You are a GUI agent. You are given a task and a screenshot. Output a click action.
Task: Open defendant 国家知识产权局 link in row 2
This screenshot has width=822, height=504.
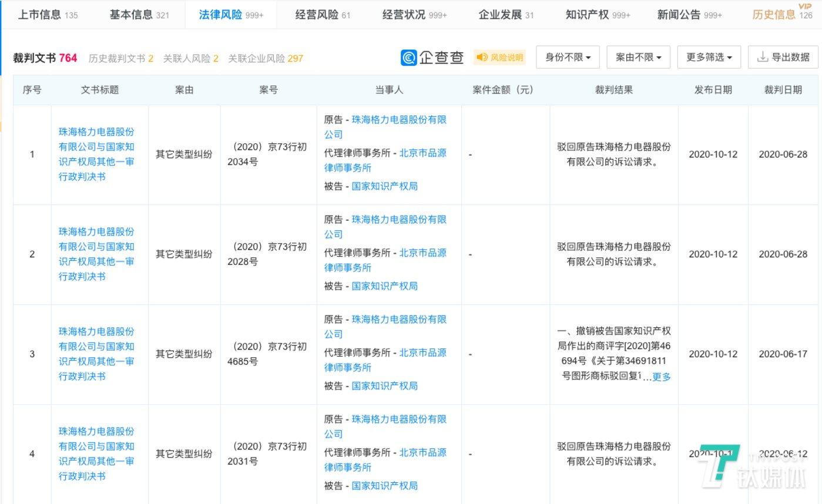point(385,286)
